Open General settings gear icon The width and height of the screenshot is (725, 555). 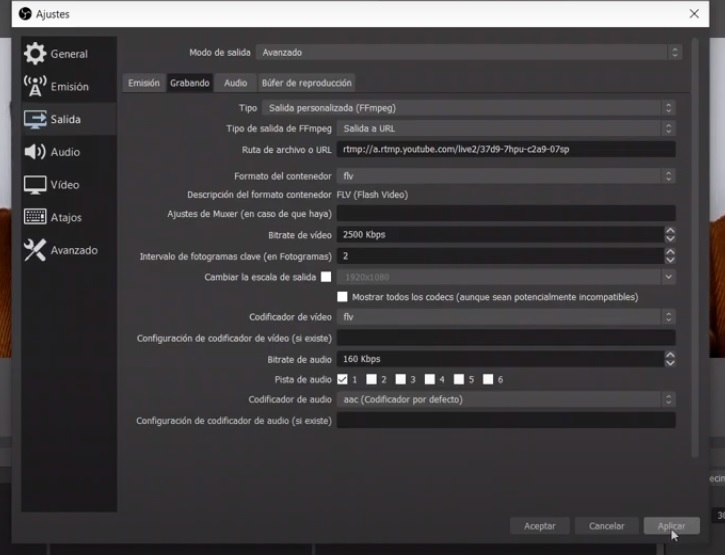[35, 54]
